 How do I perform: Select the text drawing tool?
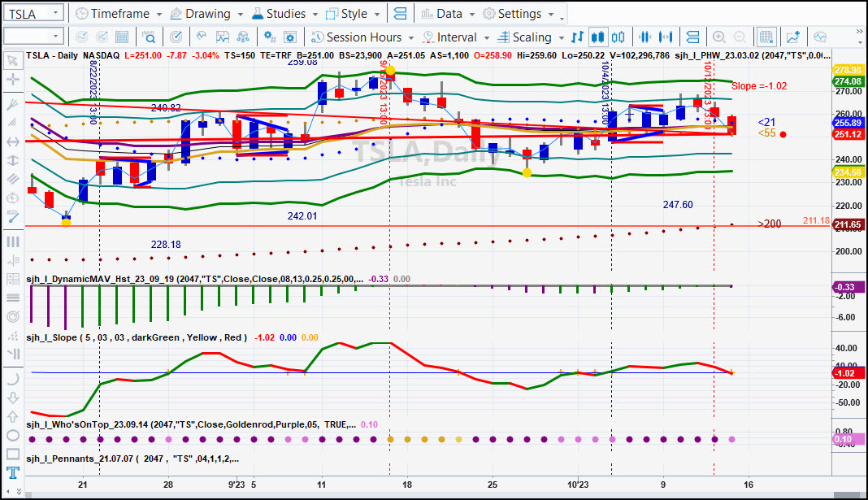(12, 472)
